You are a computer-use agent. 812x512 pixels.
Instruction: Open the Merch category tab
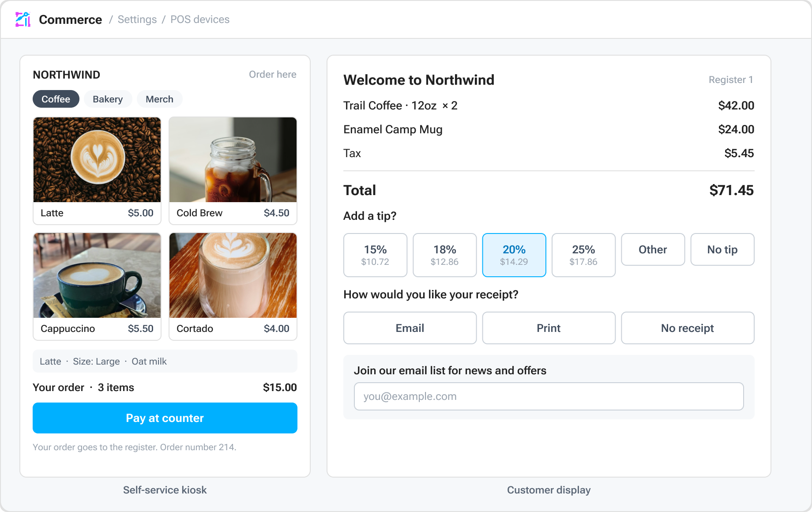coord(159,99)
